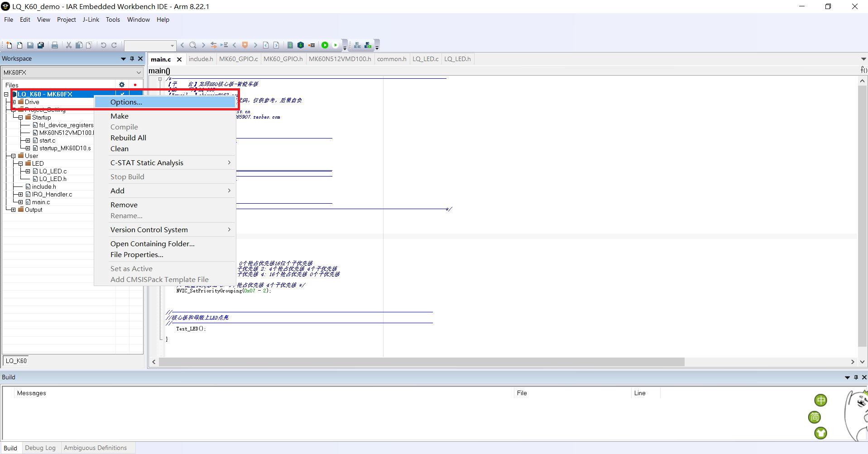Screen dimensions: 868x454
Task: Undo the last edit from the toolbar
Action: (x=103, y=45)
